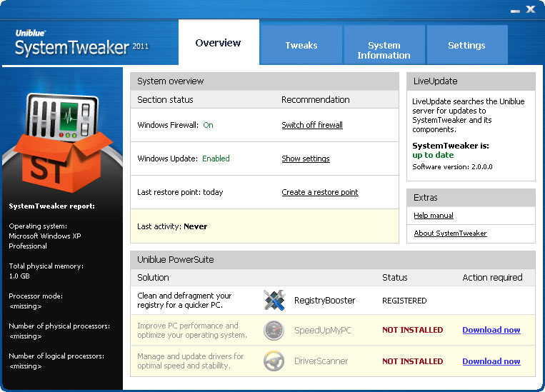Click Software version: 2.0.0.0 text
This screenshot has height=392, width=545.
452,167
